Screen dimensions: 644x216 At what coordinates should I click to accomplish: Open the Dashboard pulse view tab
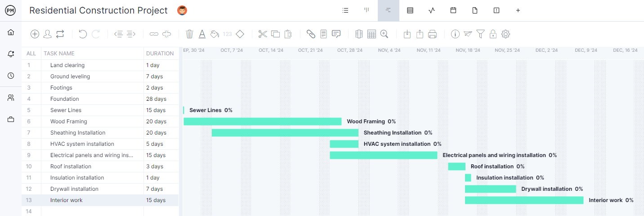pos(432,10)
